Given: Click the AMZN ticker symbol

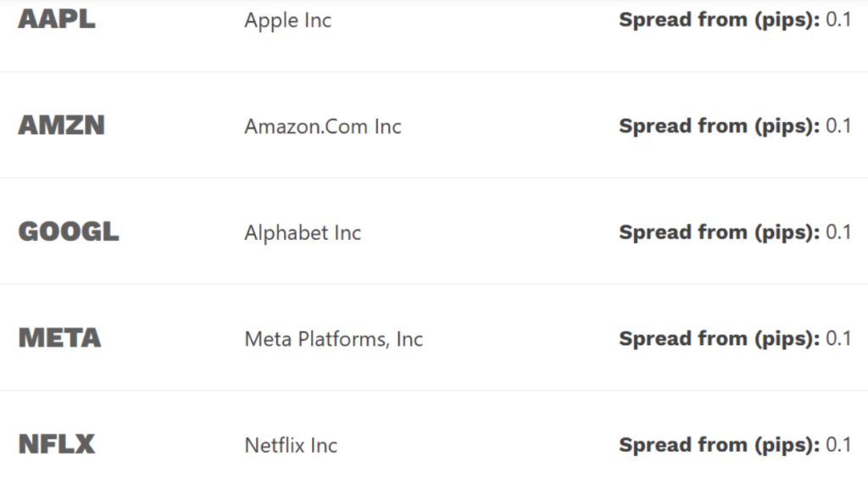Looking at the screenshot, I should coord(61,125).
